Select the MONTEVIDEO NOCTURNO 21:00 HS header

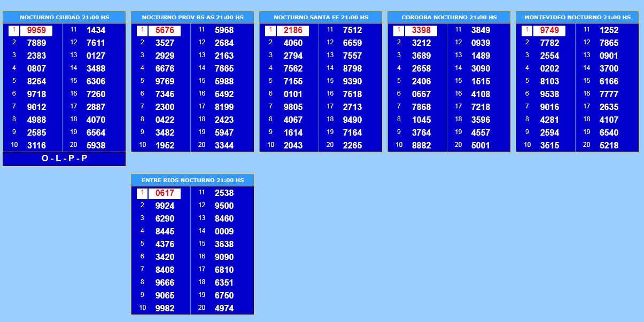click(577, 18)
